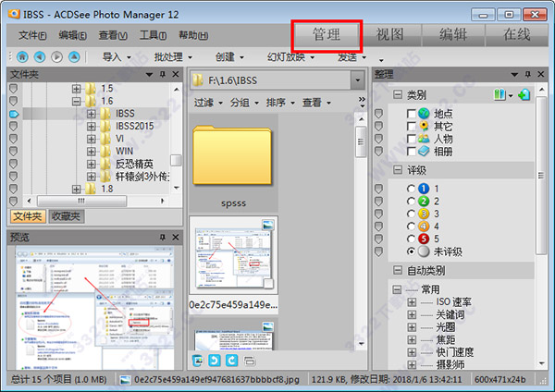Close the 预览 panel
This screenshot has height=392, width=555.
176,237
